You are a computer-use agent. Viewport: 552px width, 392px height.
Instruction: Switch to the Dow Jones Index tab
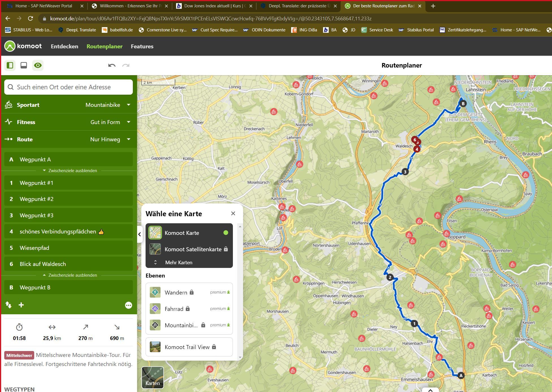pyautogui.click(x=214, y=6)
